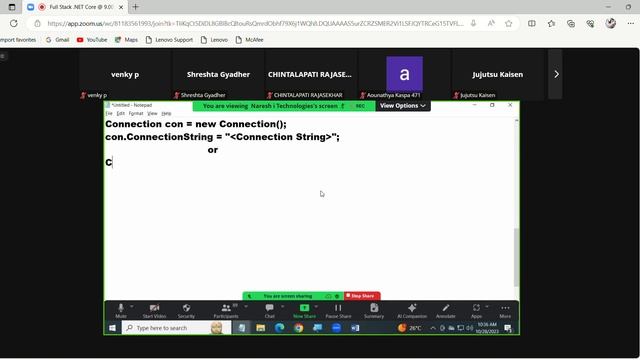640x360 pixels.
Task: Open the Security shield icon
Action: (186, 308)
